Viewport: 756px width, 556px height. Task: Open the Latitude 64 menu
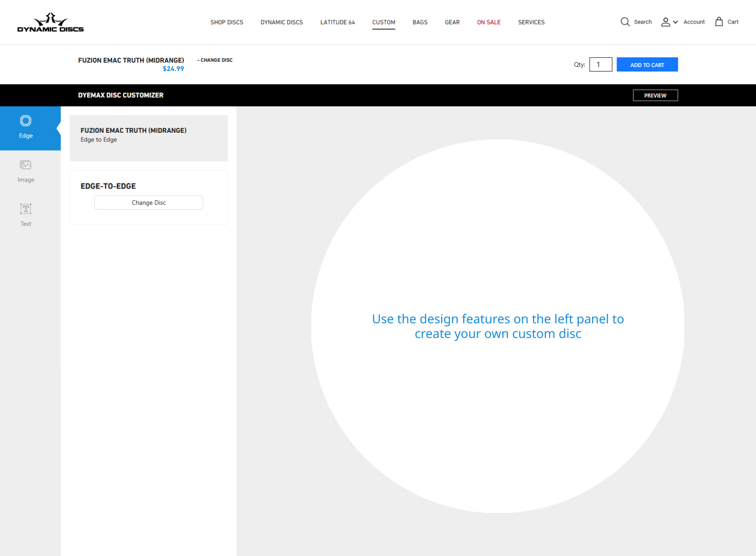(x=337, y=22)
